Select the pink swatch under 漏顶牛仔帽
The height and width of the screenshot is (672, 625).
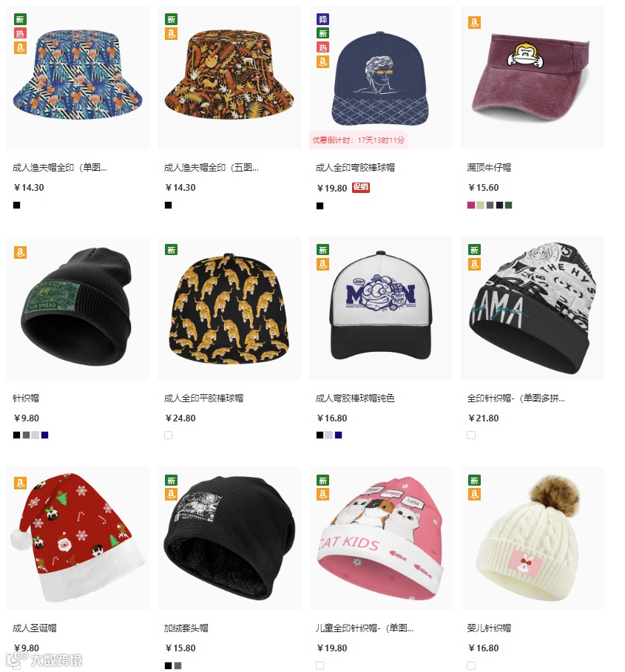point(471,206)
